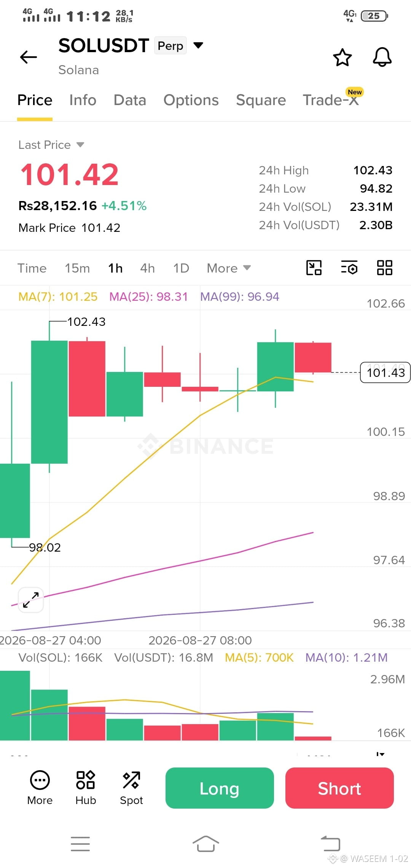Tap the 24h Vol(SOL) value 23.31M
411x868 pixels.
[x=371, y=207]
